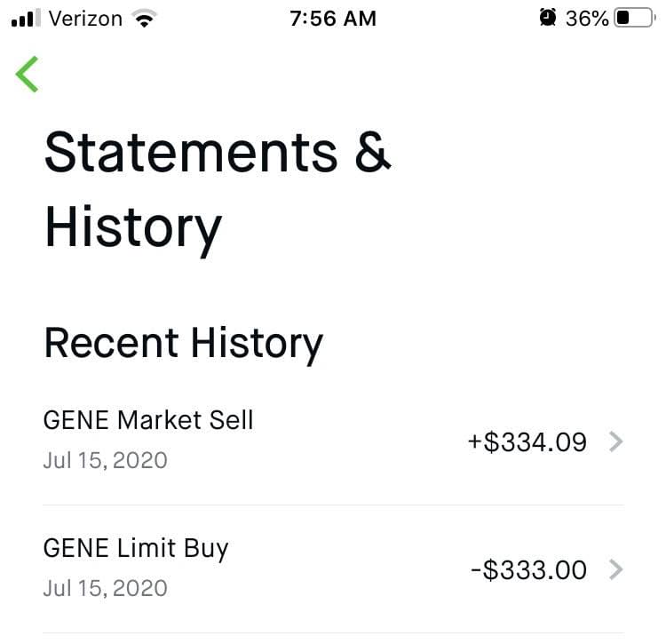Tap the -$333.00 buy amount
This screenshot has width=666, height=644.
click(529, 569)
